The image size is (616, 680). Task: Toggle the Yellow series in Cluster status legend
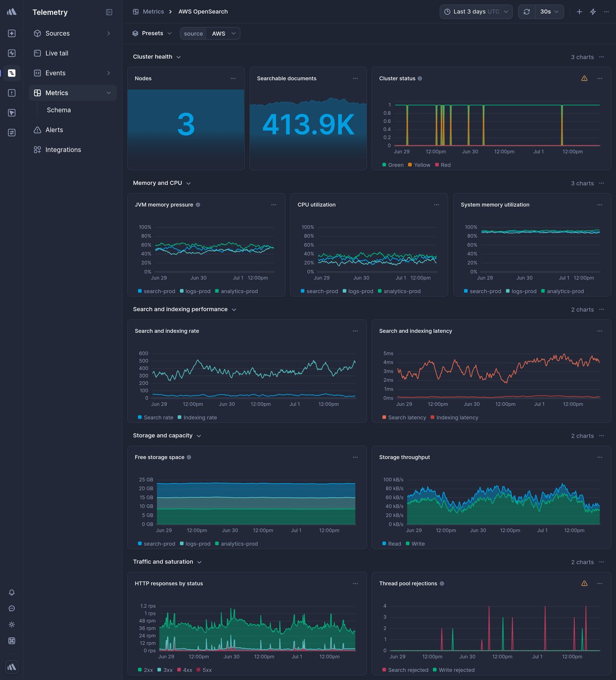pos(419,165)
